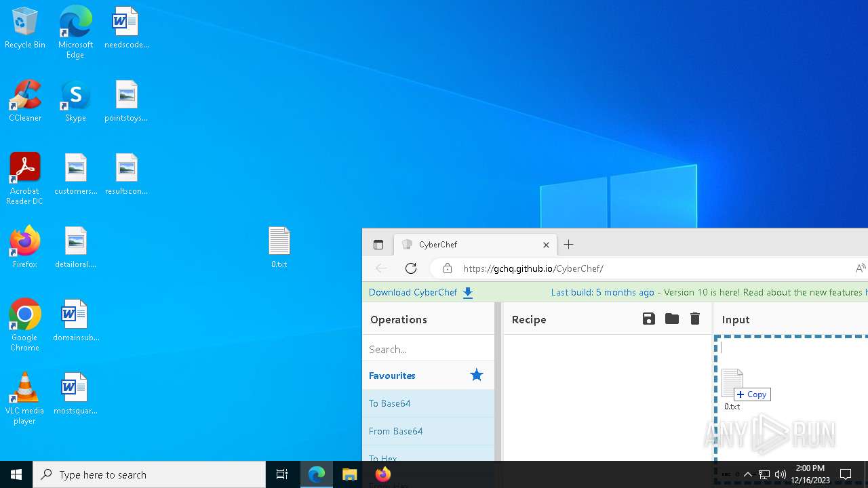Viewport: 868px width, 488px height.
Task: Open Microsoft Edge desktop shortcut
Action: 75,32
